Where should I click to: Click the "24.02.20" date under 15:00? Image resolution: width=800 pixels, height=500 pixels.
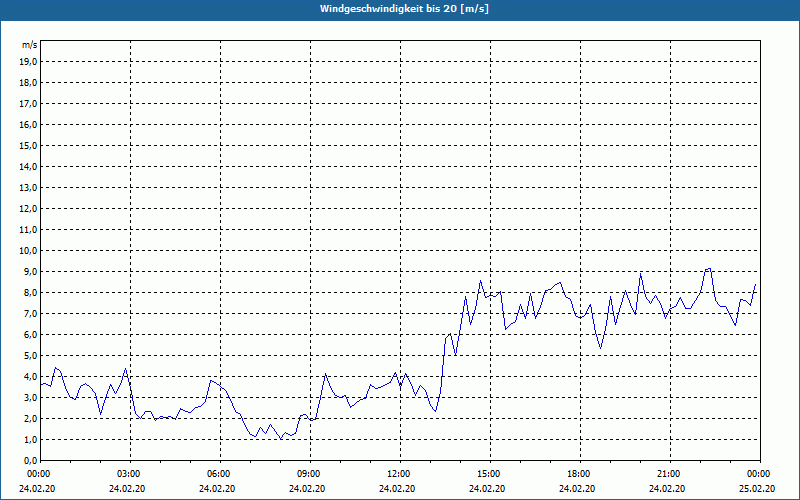(487, 489)
